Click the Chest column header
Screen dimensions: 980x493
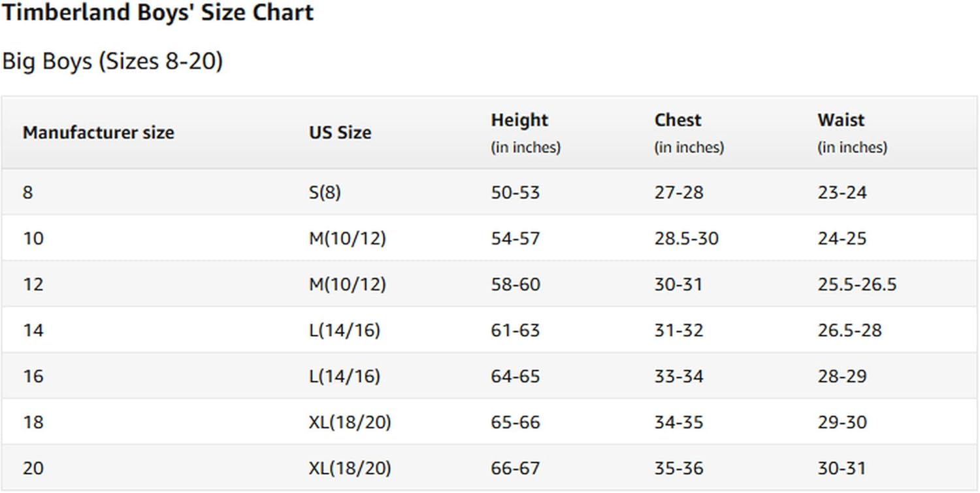tap(678, 120)
